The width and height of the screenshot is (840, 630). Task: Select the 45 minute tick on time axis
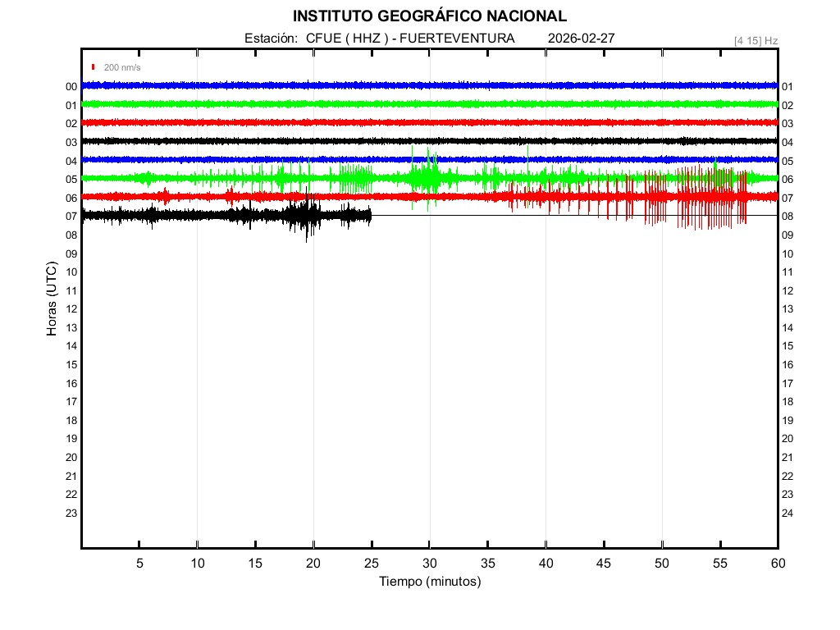pos(604,563)
